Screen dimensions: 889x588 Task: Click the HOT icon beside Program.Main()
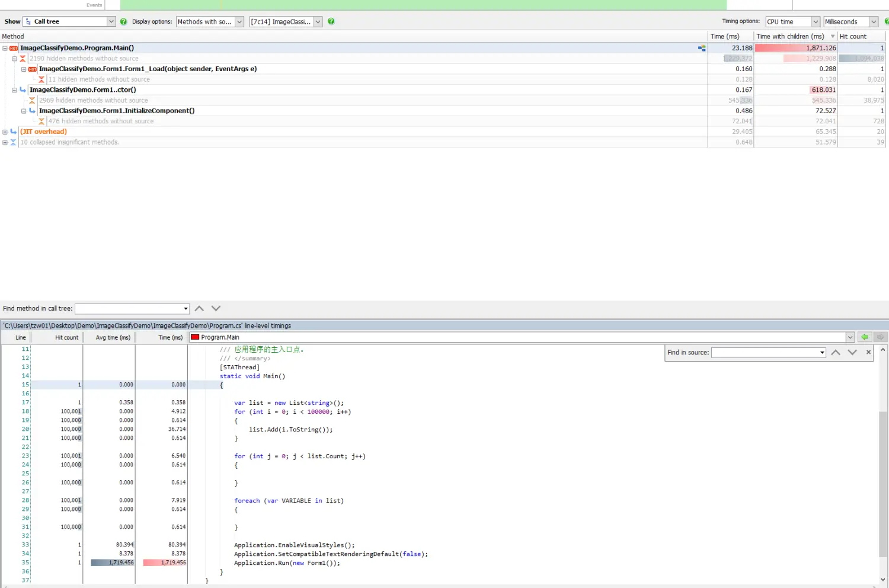pos(14,48)
